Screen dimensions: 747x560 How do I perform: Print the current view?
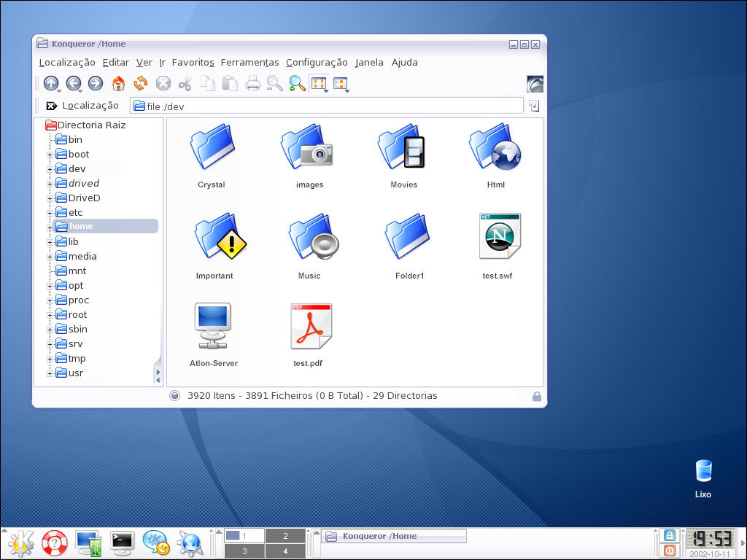253,83
